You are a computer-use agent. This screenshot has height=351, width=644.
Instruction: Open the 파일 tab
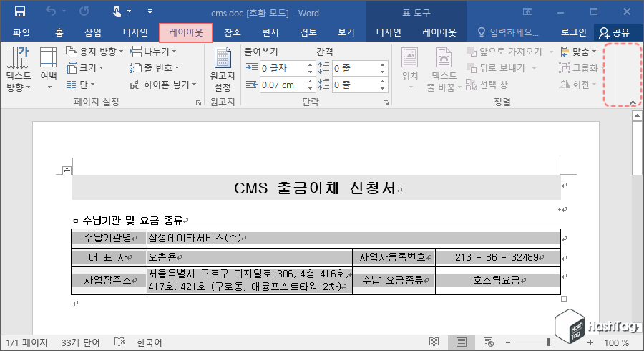(x=21, y=32)
